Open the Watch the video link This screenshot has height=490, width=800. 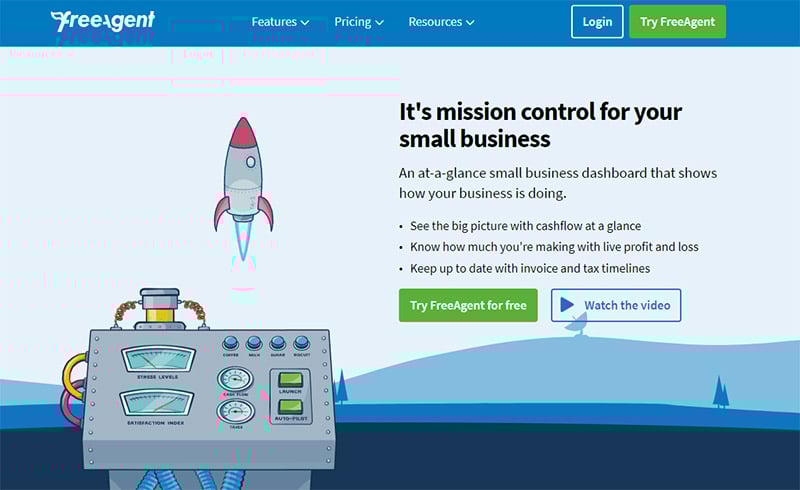(x=627, y=305)
